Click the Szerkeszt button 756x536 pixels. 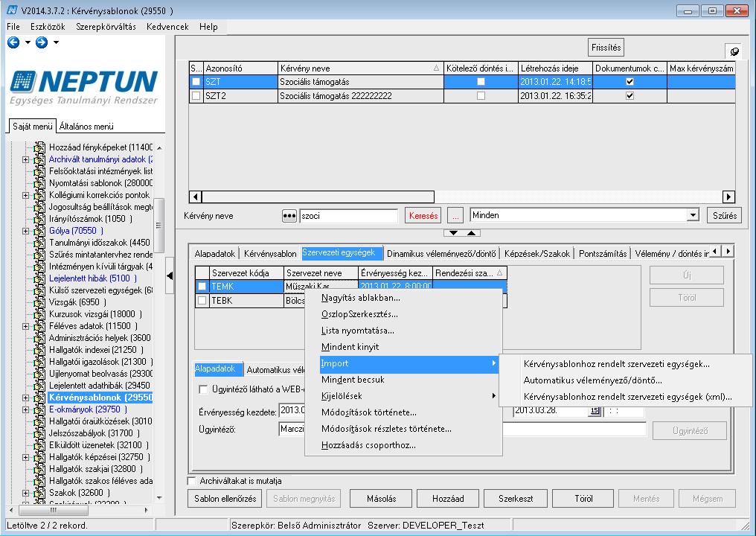click(516, 499)
